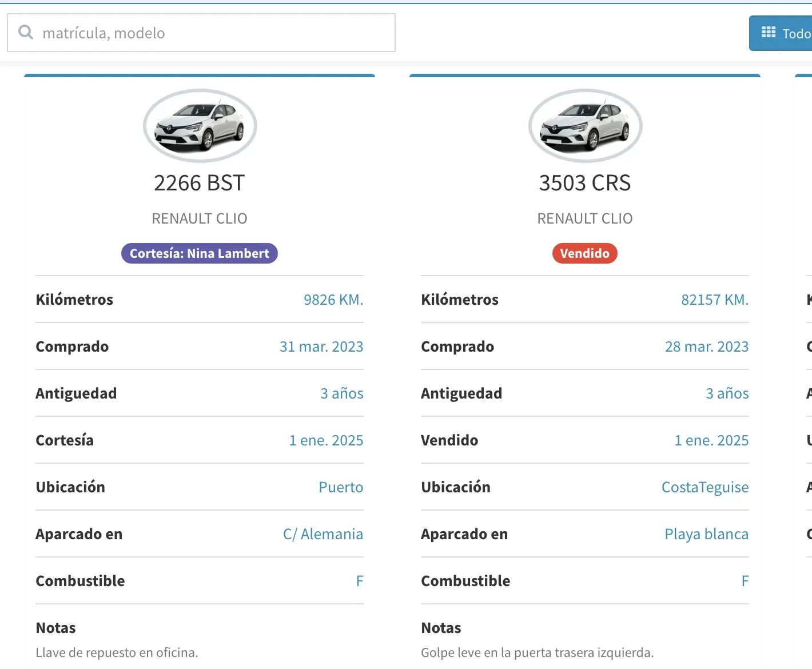Image resolution: width=812 pixels, height=669 pixels.
Task: Click 3 años for 2266 BST
Action: [x=342, y=393]
